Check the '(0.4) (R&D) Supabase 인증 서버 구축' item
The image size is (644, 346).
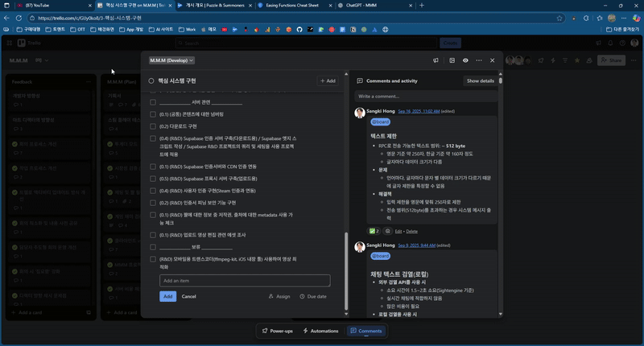(153, 138)
